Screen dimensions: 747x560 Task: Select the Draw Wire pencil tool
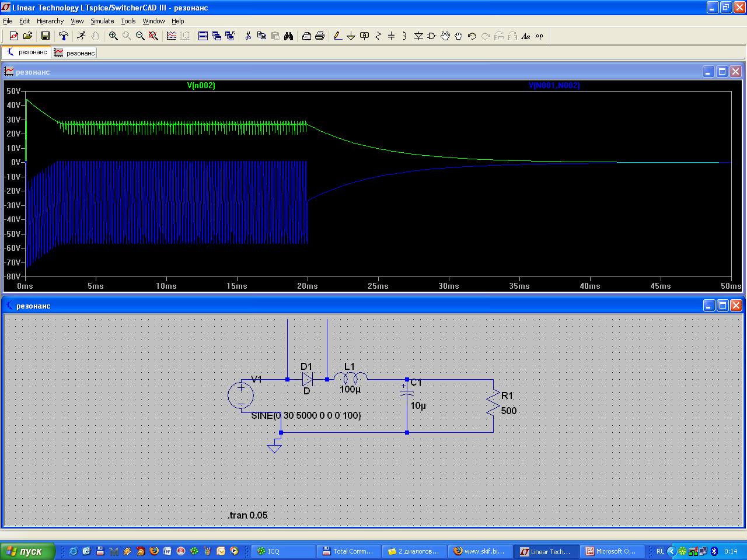coord(337,36)
